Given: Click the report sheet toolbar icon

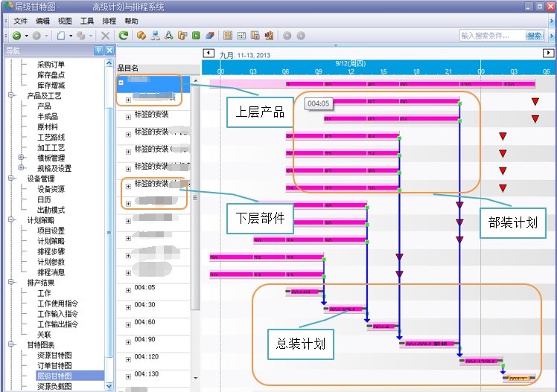Looking at the screenshot, I should point(255,36).
